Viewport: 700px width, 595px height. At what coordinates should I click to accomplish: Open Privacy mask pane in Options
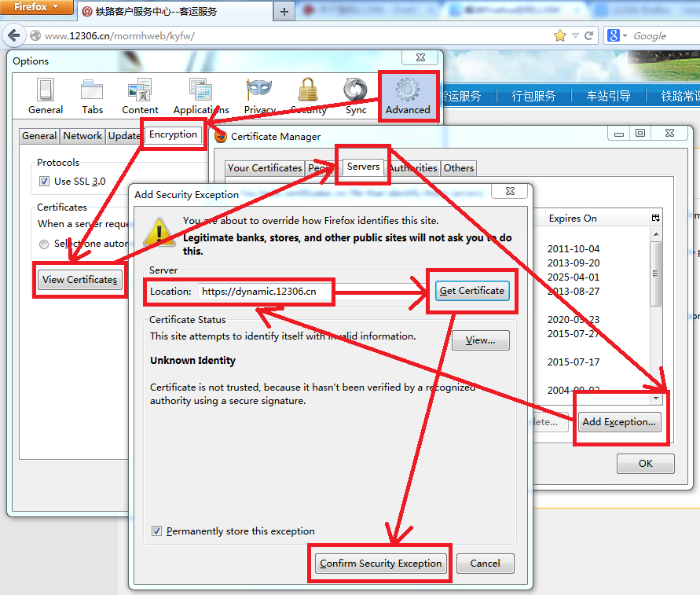[259, 97]
